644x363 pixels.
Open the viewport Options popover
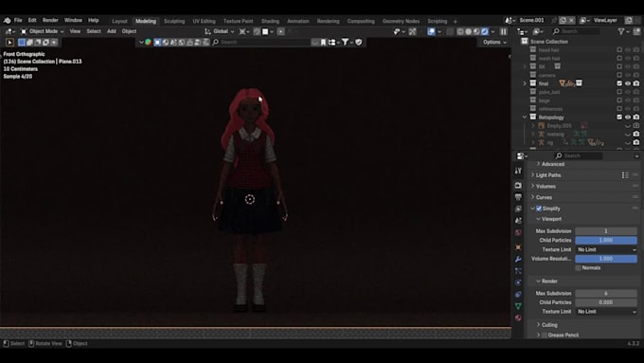[494, 42]
